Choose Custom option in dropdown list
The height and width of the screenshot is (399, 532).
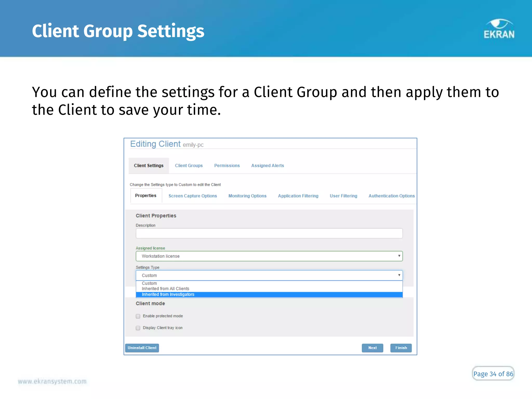269,283
